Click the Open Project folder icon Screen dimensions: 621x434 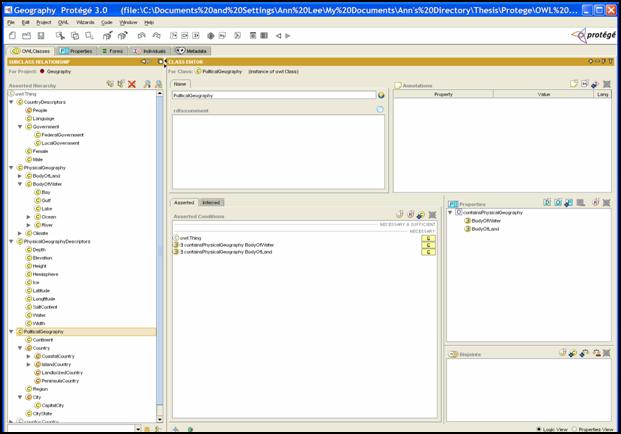[27, 36]
